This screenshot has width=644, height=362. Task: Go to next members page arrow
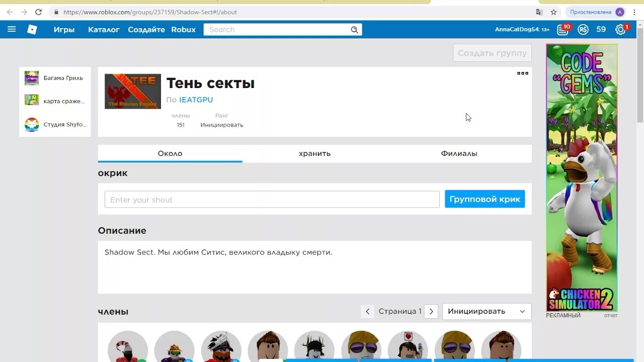point(431,311)
